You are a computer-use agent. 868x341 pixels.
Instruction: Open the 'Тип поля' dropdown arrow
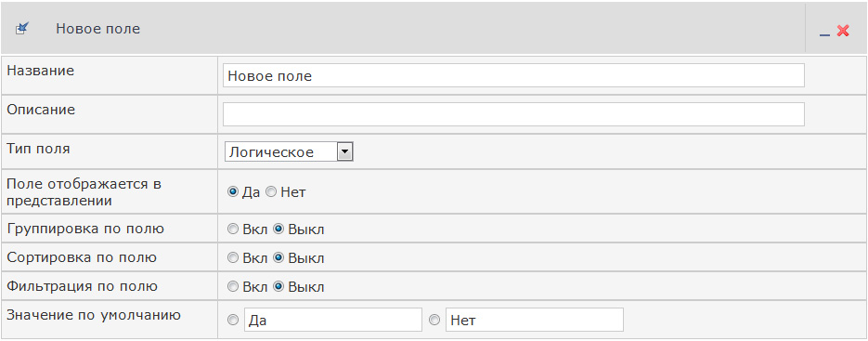(344, 152)
